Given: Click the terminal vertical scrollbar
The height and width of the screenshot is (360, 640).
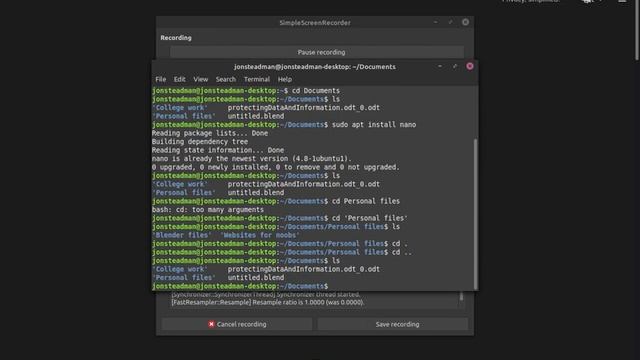Looking at the screenshot, I should 475,214.
